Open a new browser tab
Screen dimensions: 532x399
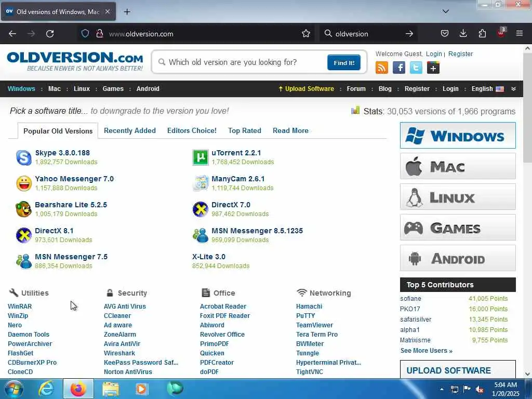(x=127, y=12)
